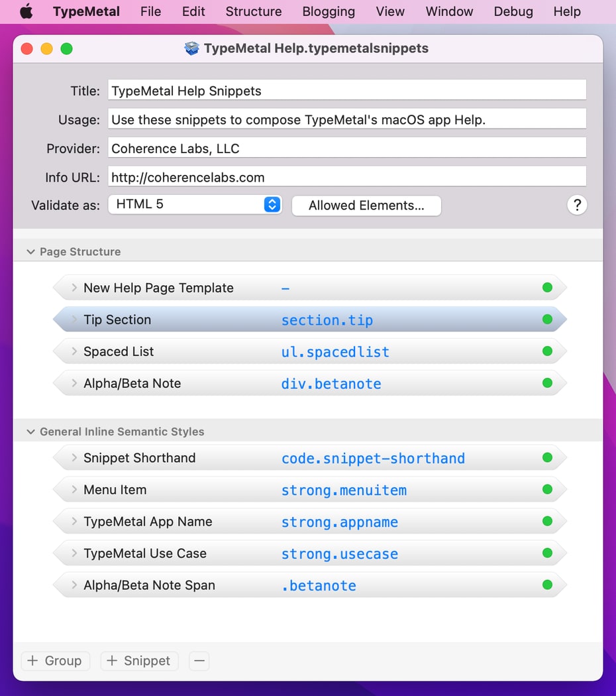Click the Spaced List snippet name

coord(119,351)
